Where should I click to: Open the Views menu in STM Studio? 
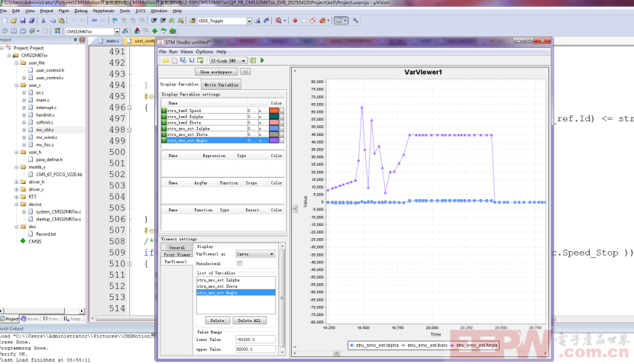pos(187,52)
